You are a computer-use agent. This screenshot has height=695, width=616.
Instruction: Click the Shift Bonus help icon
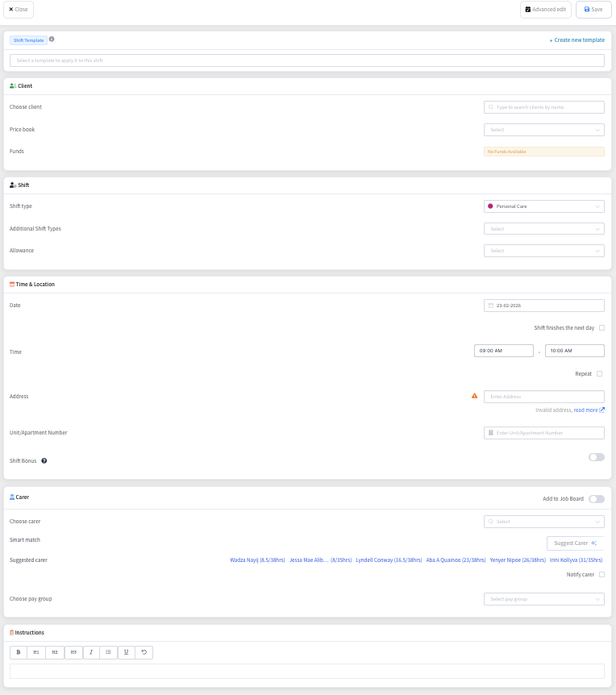(44, 461)
